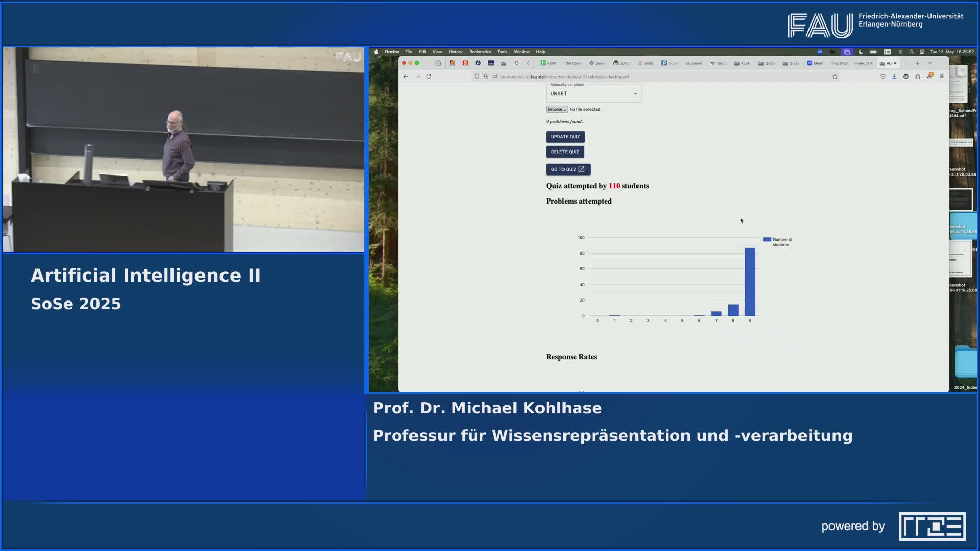This screenshot has height=551, width=980.
Task: Click the share/send page icon
Action: [918, 77]
